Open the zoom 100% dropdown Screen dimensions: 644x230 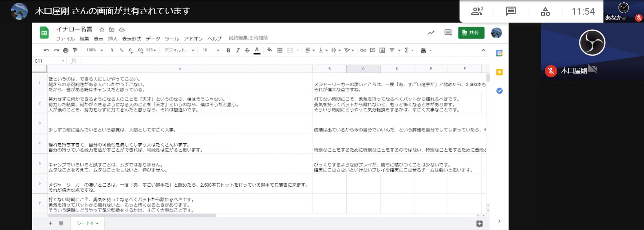coord(94,50)
